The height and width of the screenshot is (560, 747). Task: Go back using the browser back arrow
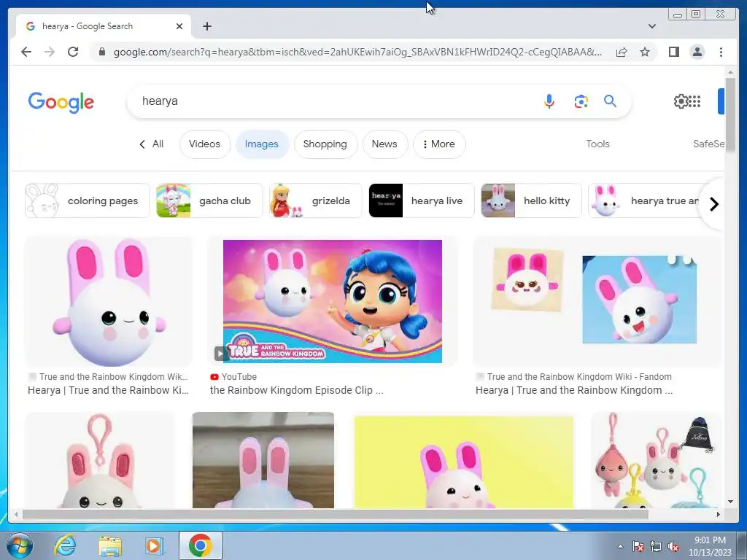click(26, 52)
